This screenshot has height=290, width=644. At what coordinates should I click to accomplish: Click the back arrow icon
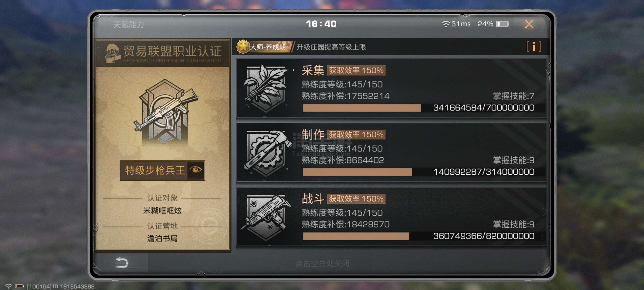(x=122, y=263)
